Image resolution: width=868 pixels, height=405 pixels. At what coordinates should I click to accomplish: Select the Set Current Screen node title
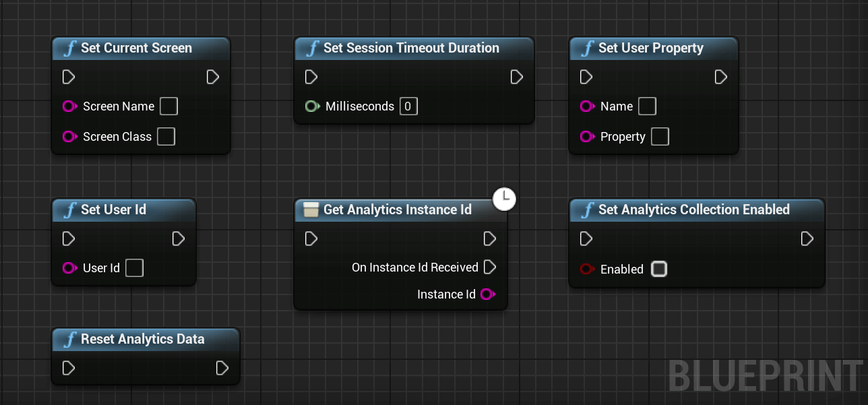pyautogui.click(x=136, y=49)
